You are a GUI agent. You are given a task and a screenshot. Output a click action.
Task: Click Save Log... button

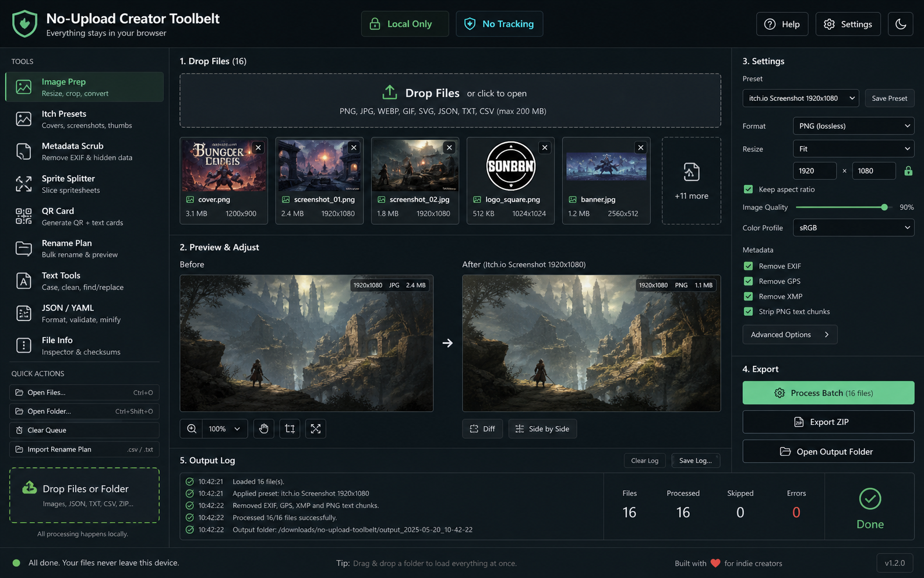[696, 460]
